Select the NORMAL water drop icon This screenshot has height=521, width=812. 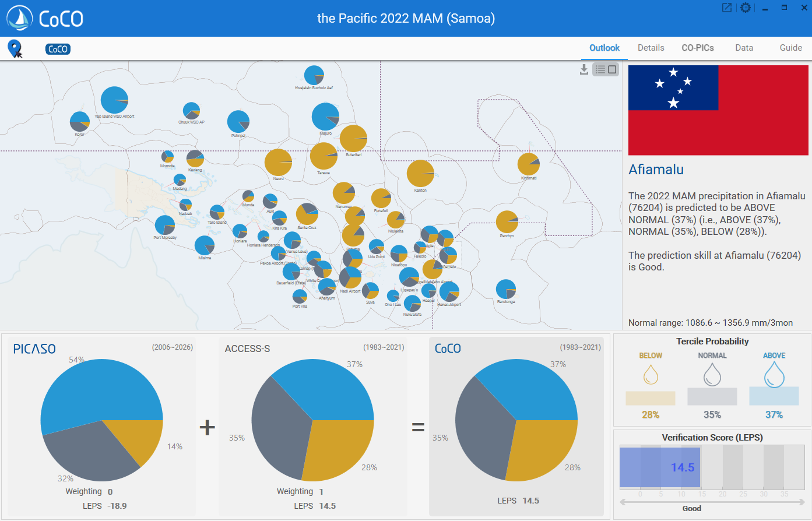coord(712,375)
